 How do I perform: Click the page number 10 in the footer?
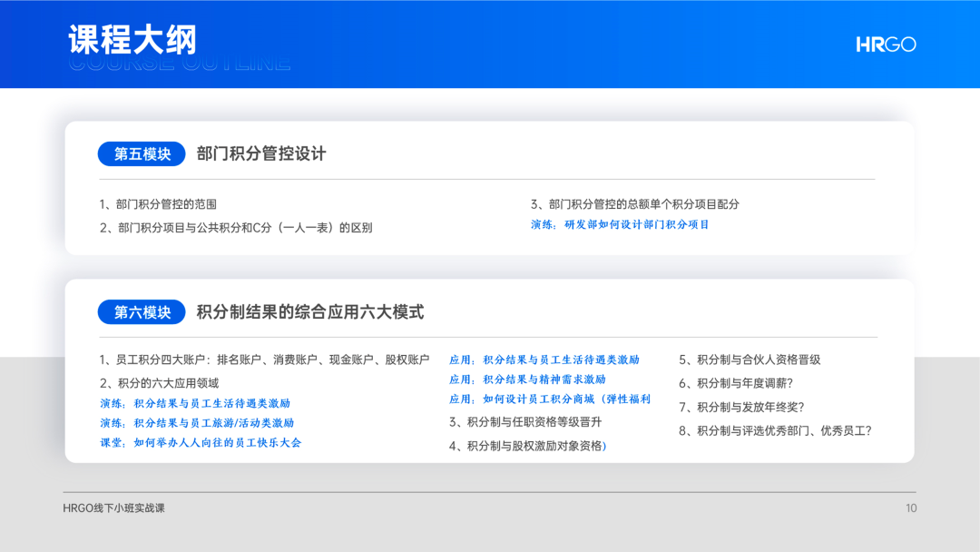click(911, 508)
